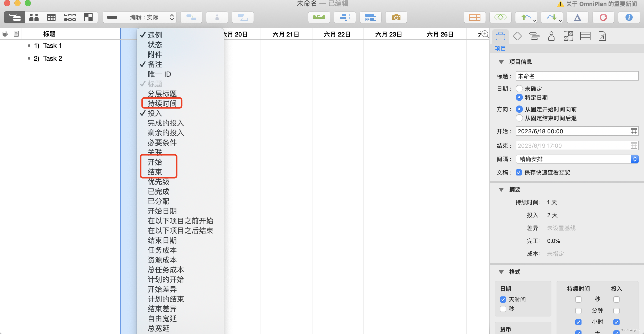Open the resource person inspector icon
644x334 pixels.
(551, 36)
